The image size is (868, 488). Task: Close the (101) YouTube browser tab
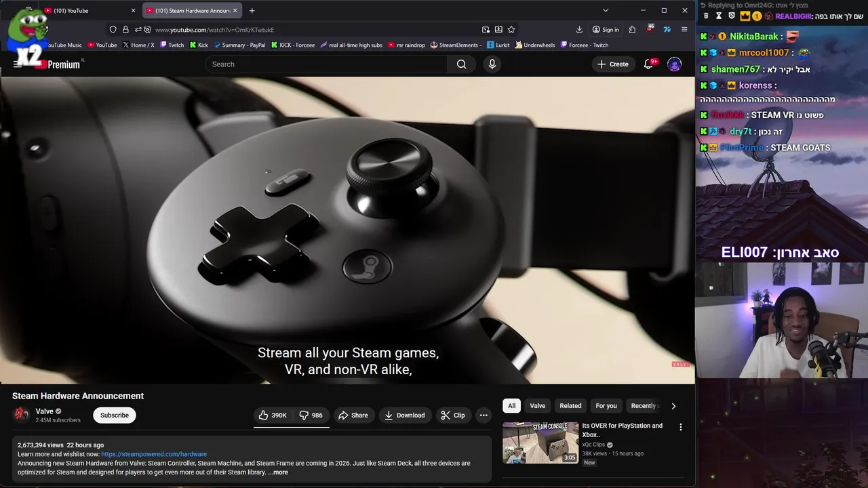click(x=134, y=11)
